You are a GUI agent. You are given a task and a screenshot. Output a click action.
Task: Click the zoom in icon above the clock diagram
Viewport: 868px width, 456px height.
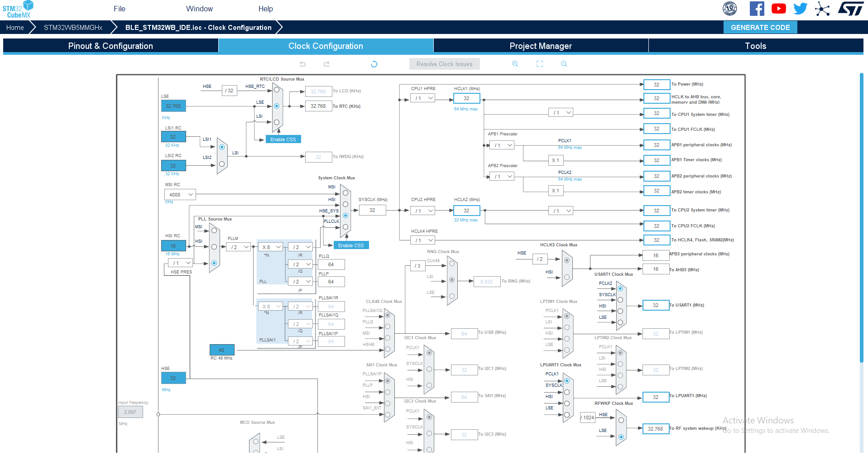coord(515,64)
